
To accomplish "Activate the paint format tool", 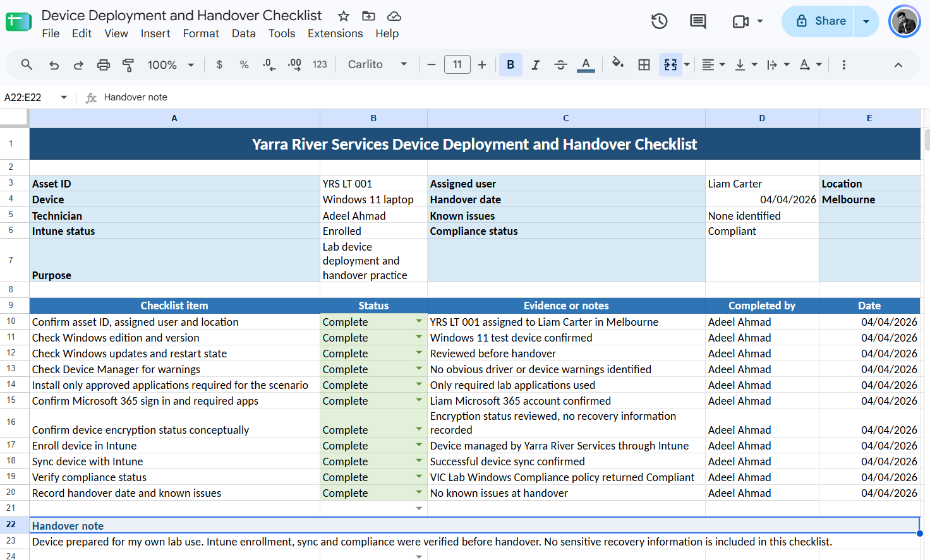I will click(x=128, y=64).
